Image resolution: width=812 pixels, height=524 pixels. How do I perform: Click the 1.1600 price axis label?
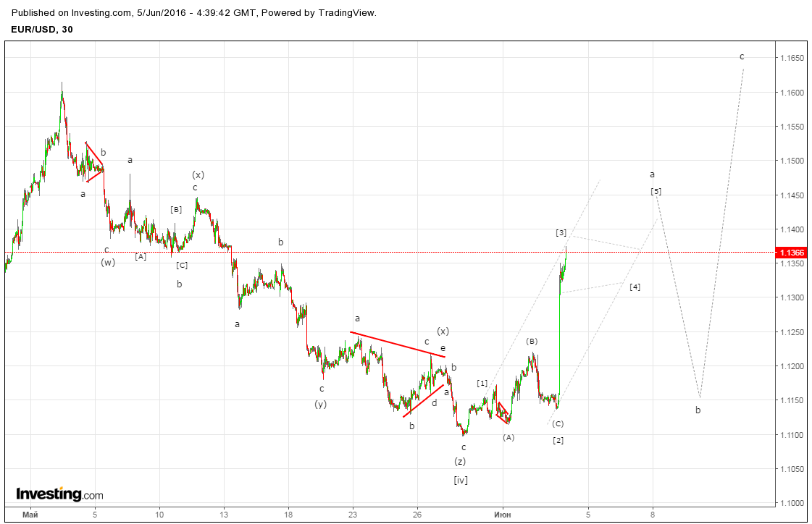(x=792, y=93)
